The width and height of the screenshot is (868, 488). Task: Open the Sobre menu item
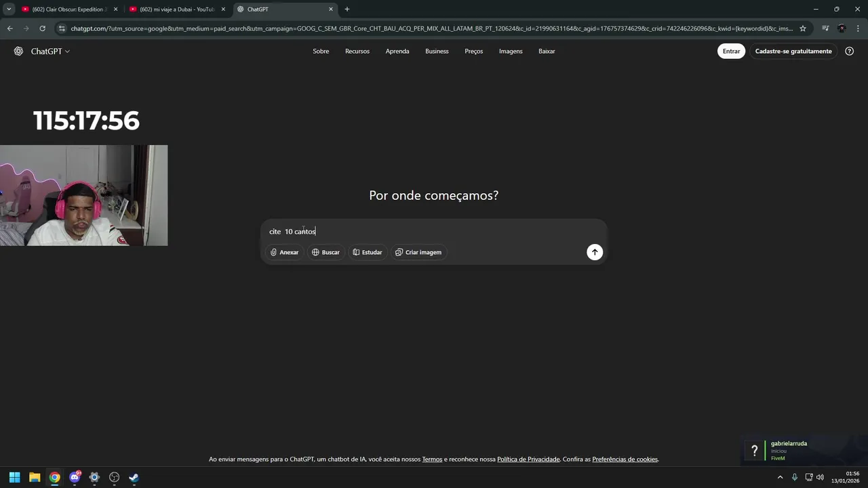(x=321, y=52)
